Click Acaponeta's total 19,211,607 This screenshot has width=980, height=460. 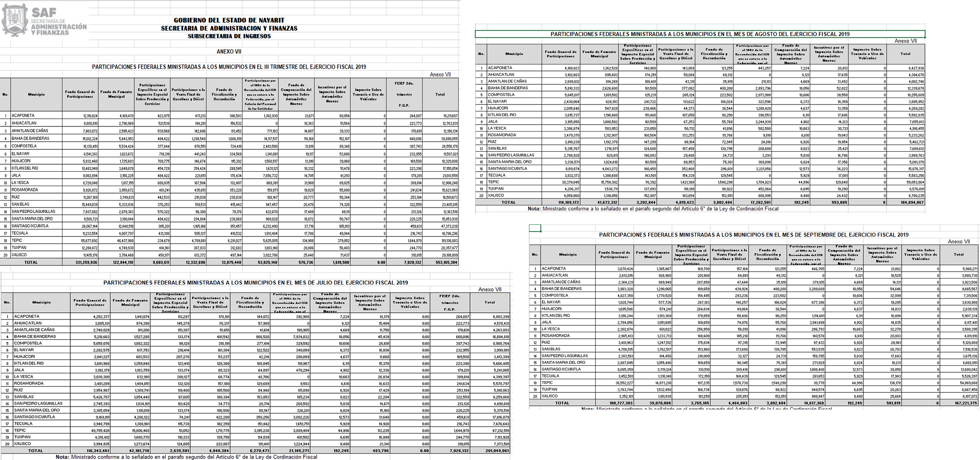point(440,116)
